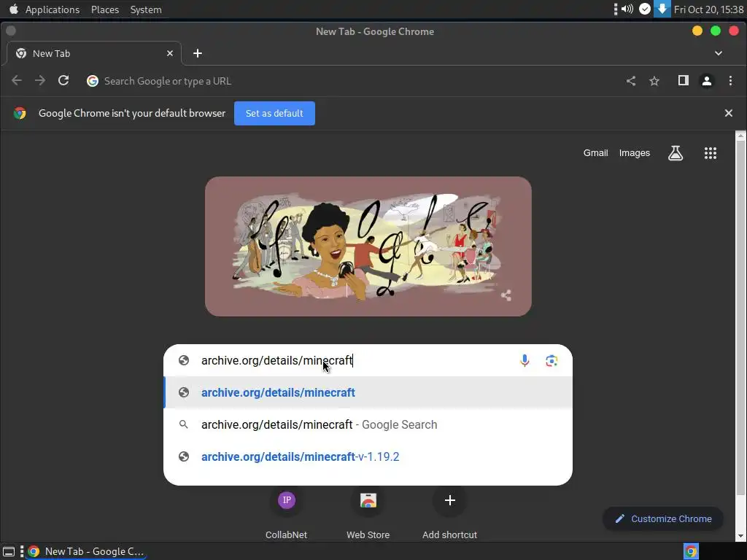747x560 pixels.
Task: Bookmark this tab with the star icon
Action: tap(654, 81)
